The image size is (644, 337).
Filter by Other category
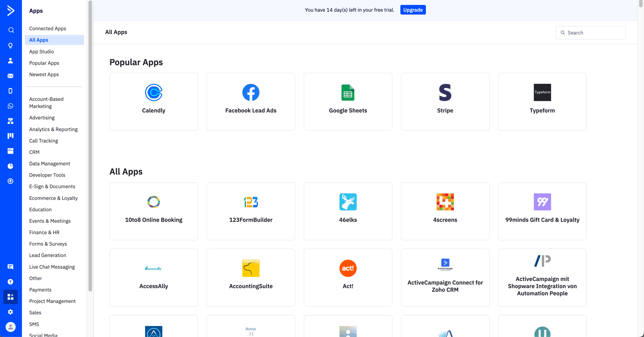point(35,278)
